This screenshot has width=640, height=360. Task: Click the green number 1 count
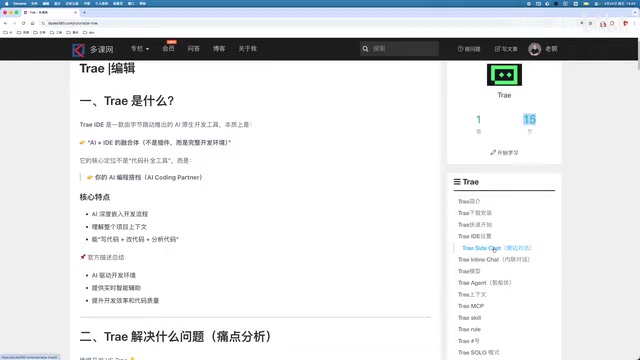(478, 120)
